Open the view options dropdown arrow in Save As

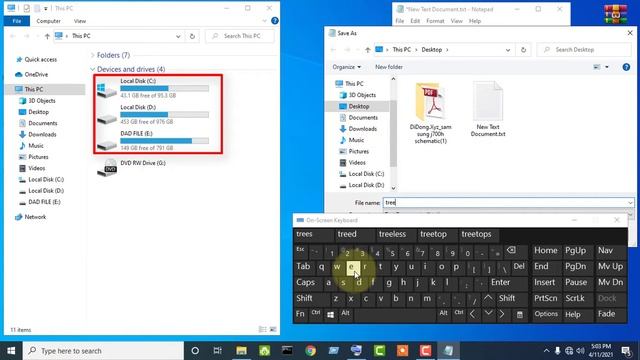(x=607, y=67)
